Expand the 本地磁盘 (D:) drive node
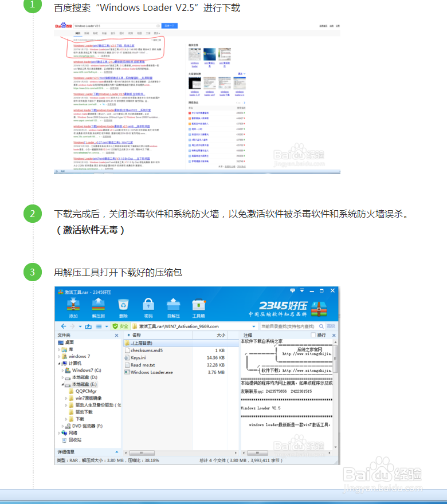Image resolution: width=447 pixels, height=504 pixels. tap(62, 377)
